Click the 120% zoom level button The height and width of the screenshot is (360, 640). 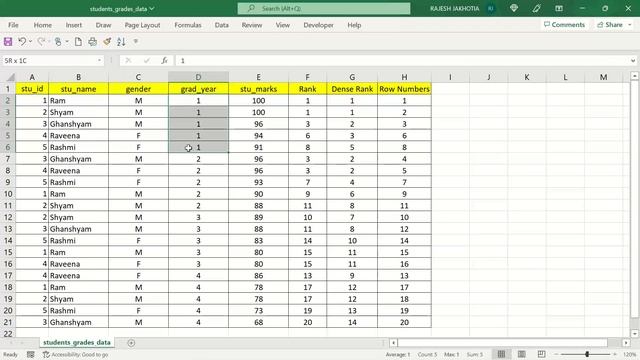(x=629, y=354)
